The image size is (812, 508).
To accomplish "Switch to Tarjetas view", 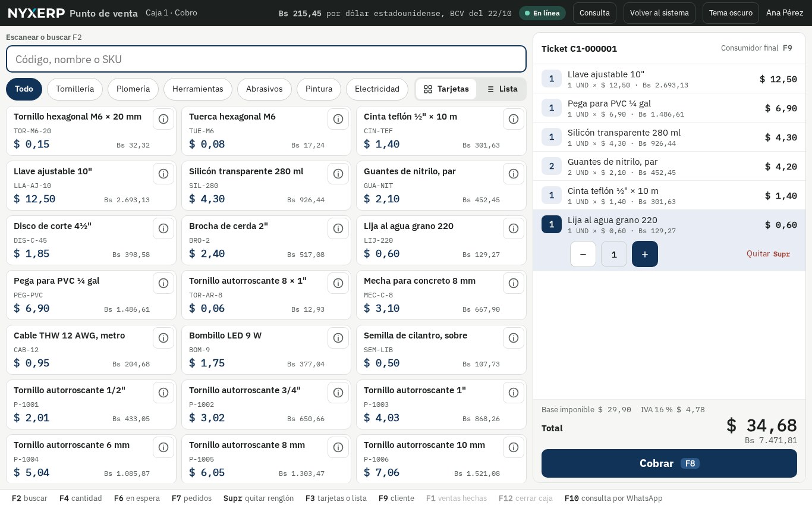I will point(446,89).
